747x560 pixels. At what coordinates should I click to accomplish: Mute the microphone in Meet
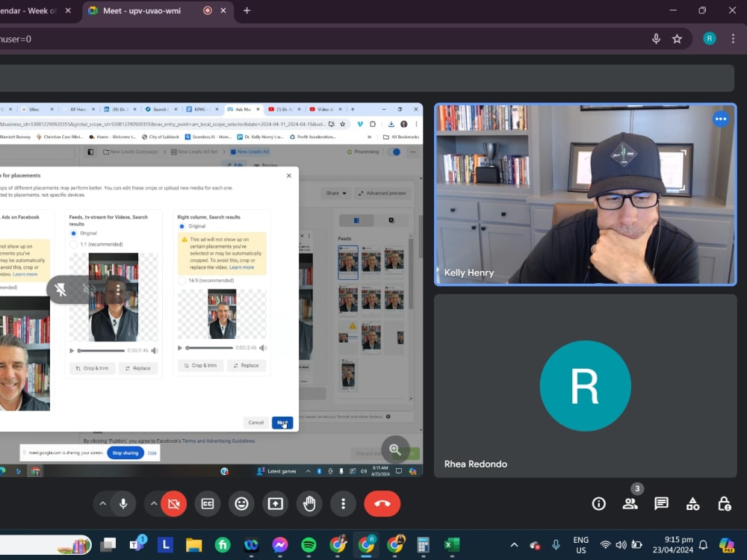pos(123,503)
